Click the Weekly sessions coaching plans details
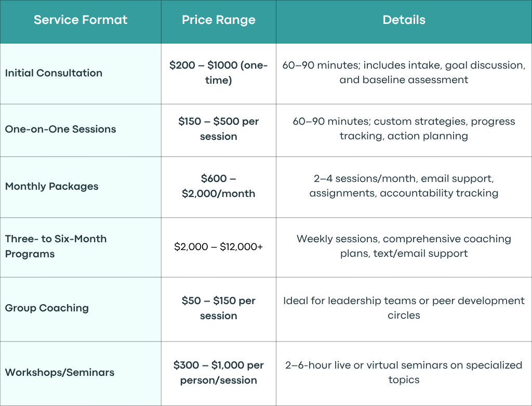The image size is (532, 406). [x=404, y=246]
